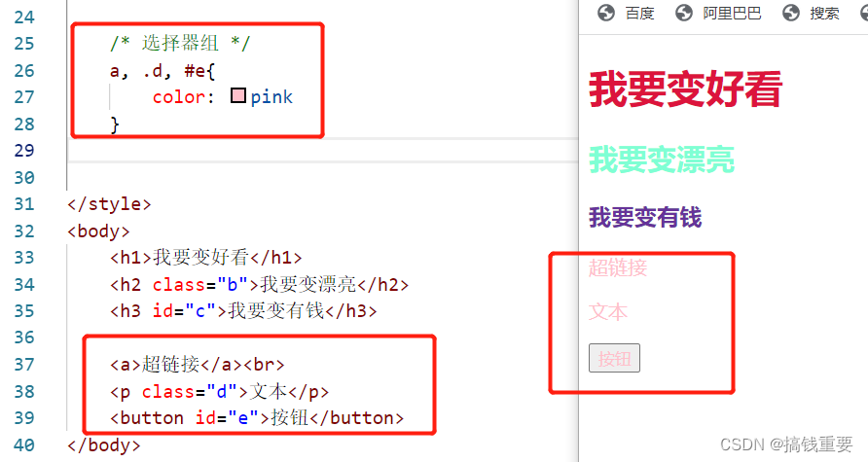Viewport: 868px width, 462px height.
Task: Click the 我要变有钱 heading in the preview
Action: click(x=645, y=217)
